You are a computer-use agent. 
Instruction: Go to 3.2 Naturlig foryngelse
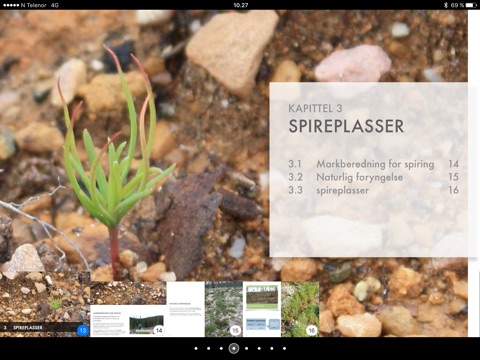coord(373,177)
